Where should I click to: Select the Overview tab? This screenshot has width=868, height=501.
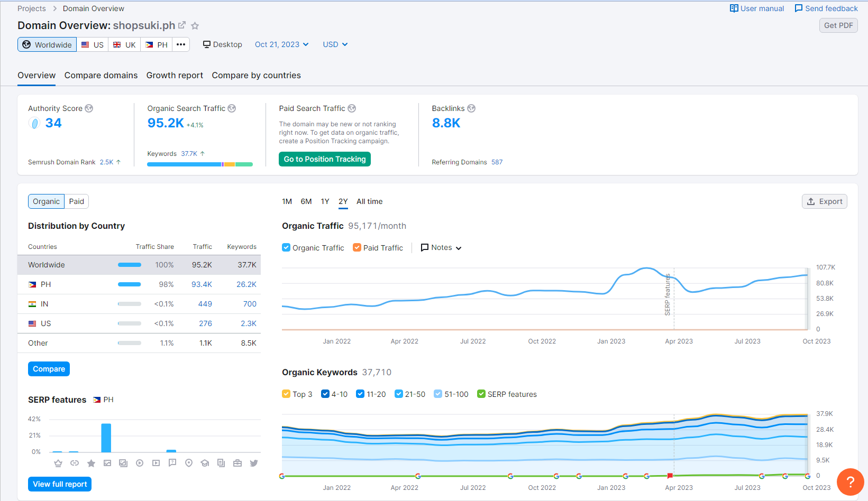pyautogui.click(x=36, y=76)
